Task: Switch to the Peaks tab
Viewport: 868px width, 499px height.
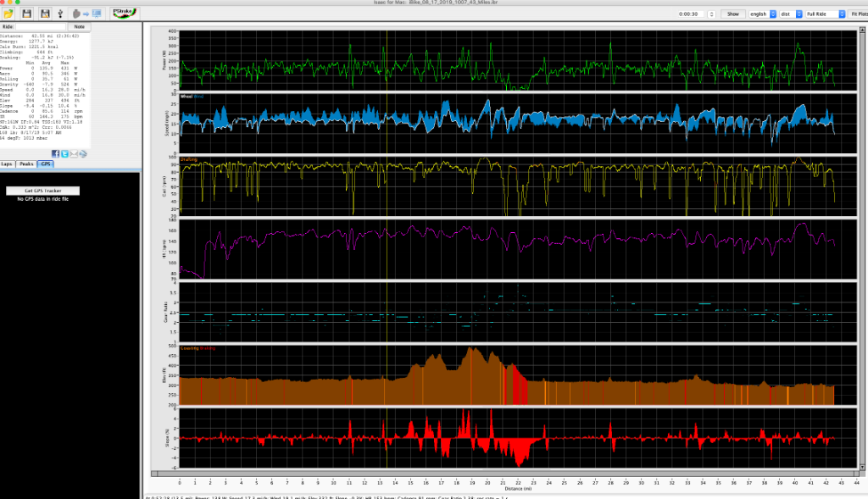Action: [25, 164]
